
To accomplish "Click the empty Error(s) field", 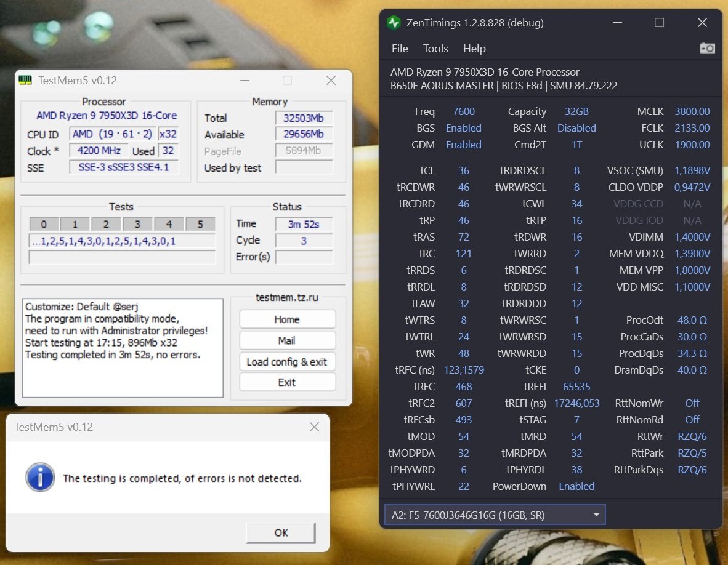I will point(304,257).
